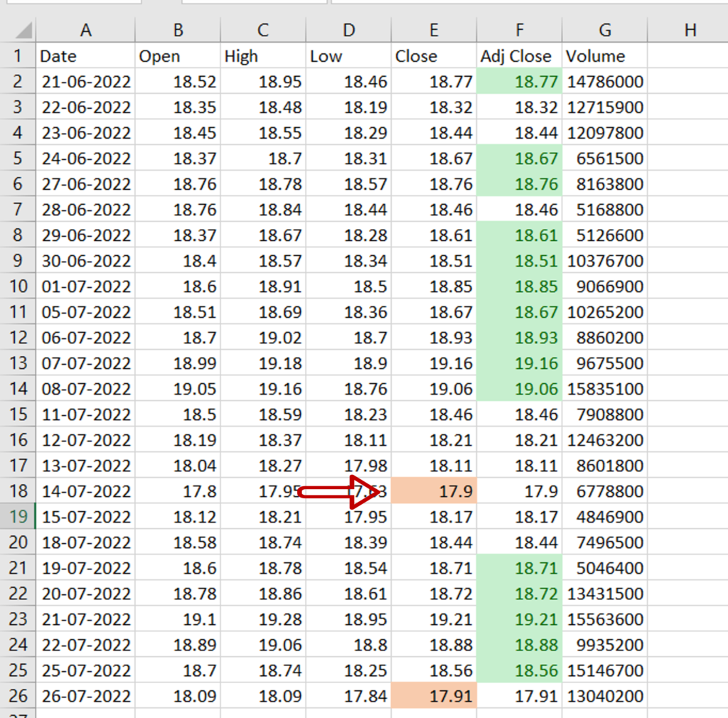The image size is (728, 718).
Task: Select the column F header
Action: (519, 30)
